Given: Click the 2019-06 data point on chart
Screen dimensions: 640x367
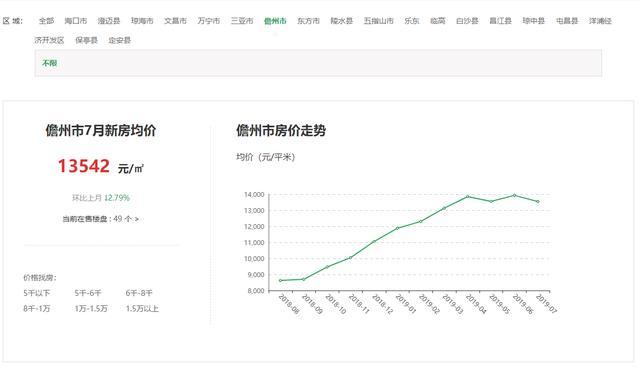Looking at the screenshot, I should [514, 195].
